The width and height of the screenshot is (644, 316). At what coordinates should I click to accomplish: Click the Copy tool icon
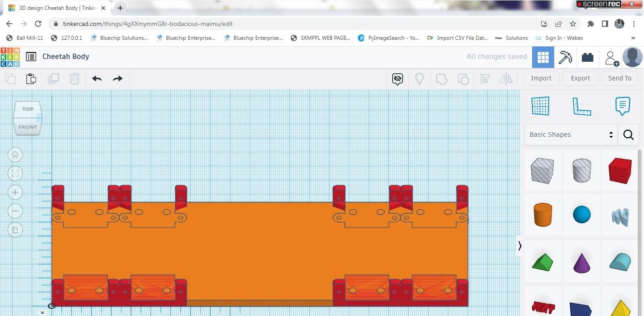coord(10,79)
